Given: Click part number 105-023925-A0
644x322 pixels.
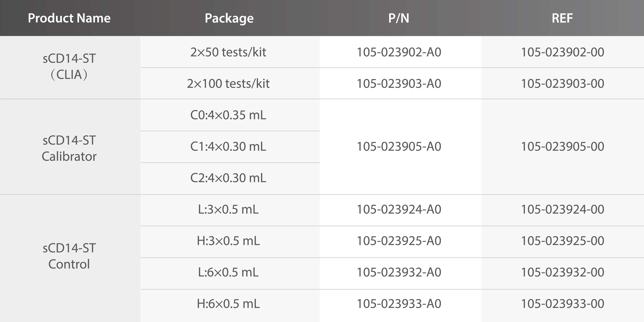Looking at the screenshot, I should (399, 241).
